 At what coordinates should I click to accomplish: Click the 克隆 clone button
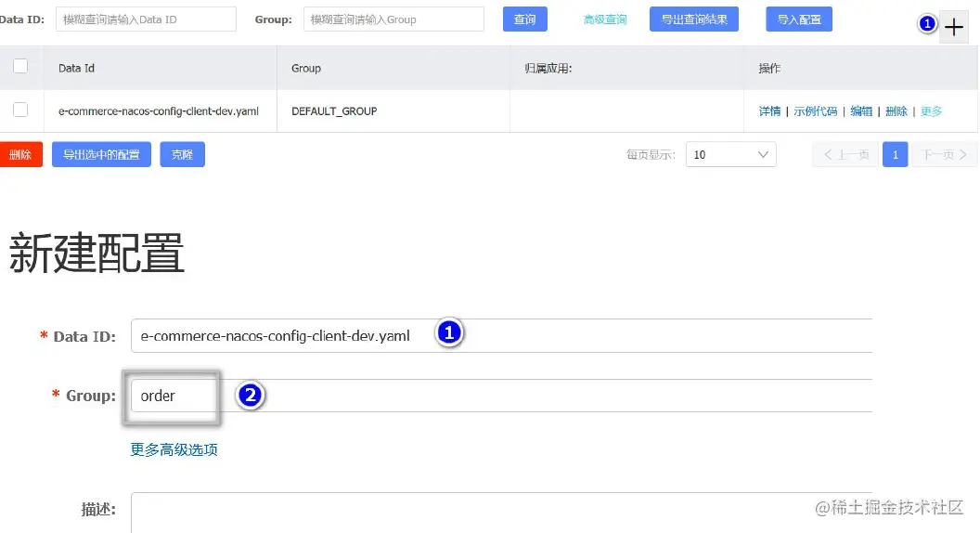[183, 154]
